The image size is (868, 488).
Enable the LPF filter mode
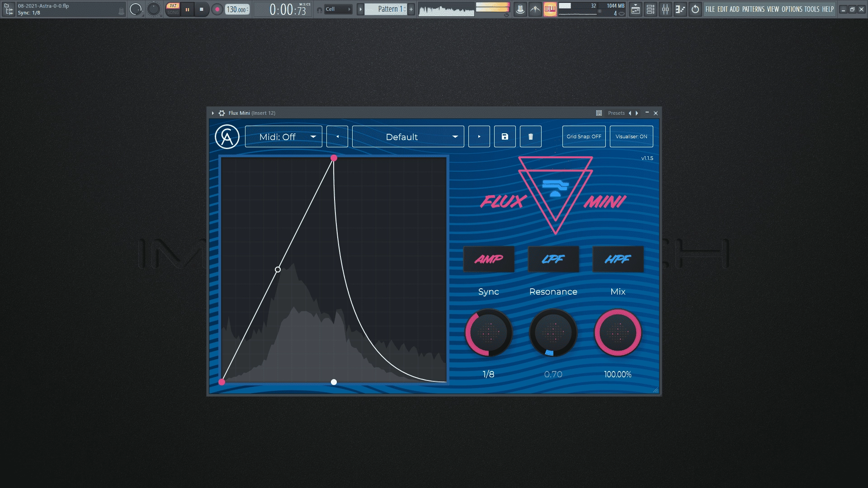pyautogui.click(x=553, y=259)
